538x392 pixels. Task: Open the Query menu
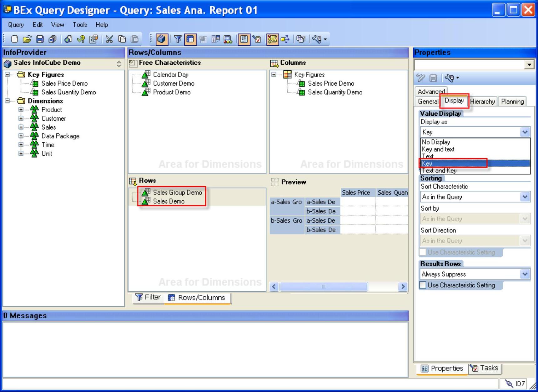pos(16,25)
